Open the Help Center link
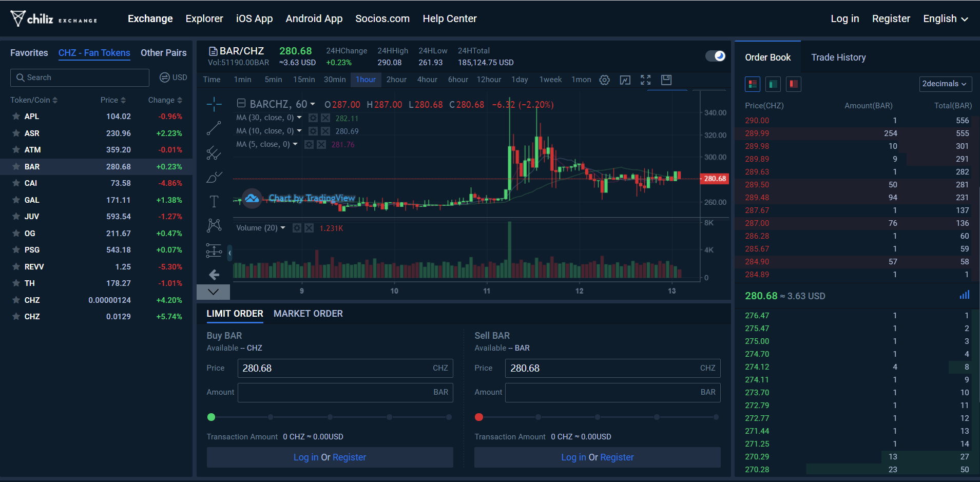 (x=450, y=19)
